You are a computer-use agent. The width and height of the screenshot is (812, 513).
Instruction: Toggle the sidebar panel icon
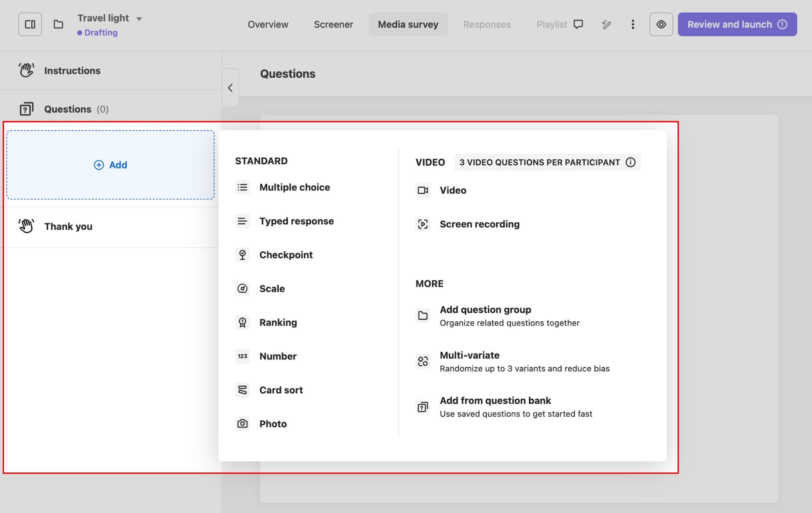(x=30, y=24)
